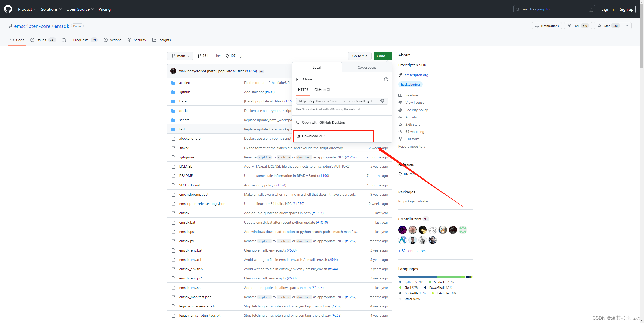The image size is (644, 323).
Task: Toggle the HTTPS radio button option
Action: tap(303, 89)
